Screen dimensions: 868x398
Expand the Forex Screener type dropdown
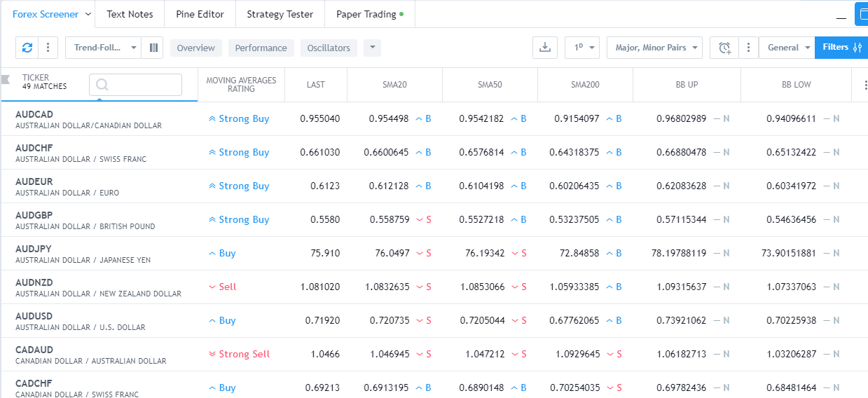pyautogui.click(x=88, y=14)
